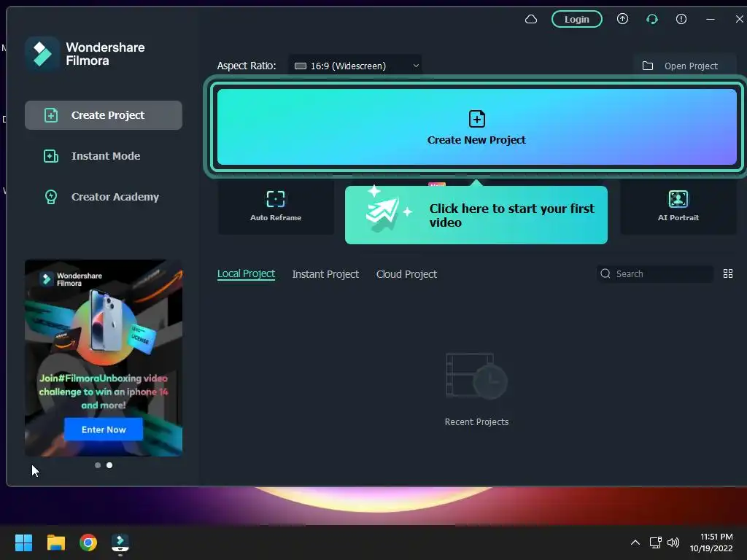Click the exclamation info icon
Screen dimensions: 747x560
[681, 19]
